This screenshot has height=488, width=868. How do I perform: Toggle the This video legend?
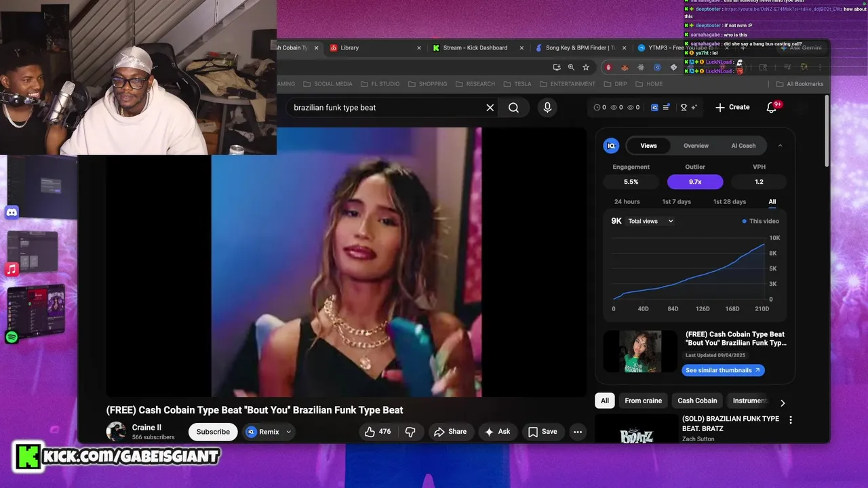point(760,221)
